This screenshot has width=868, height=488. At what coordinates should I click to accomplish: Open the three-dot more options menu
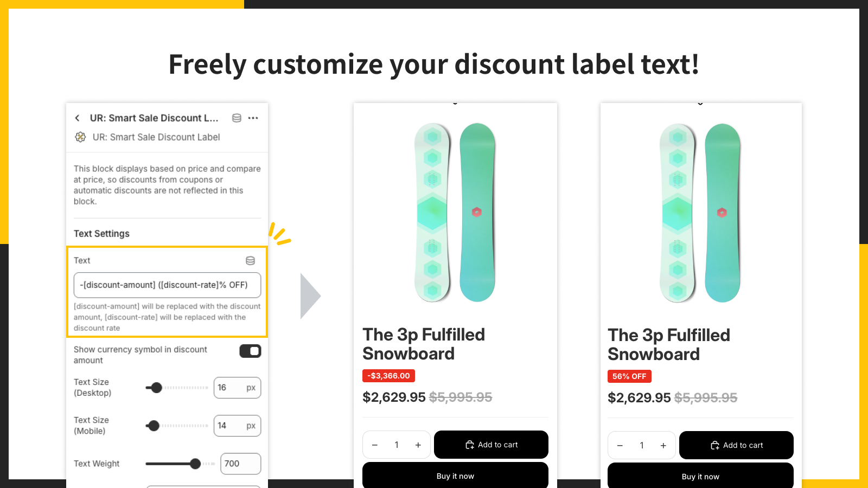pos(253,118)
